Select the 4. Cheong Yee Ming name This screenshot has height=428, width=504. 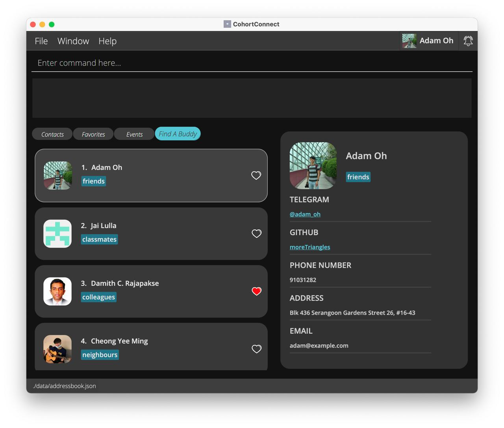pos(115,341)
